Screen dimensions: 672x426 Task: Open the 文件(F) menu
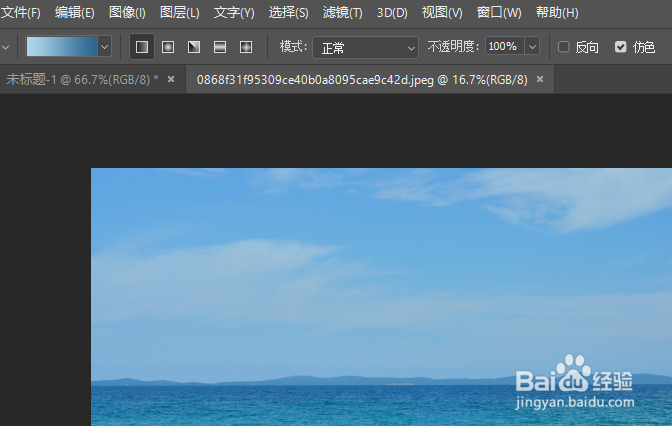pos(21,12)
